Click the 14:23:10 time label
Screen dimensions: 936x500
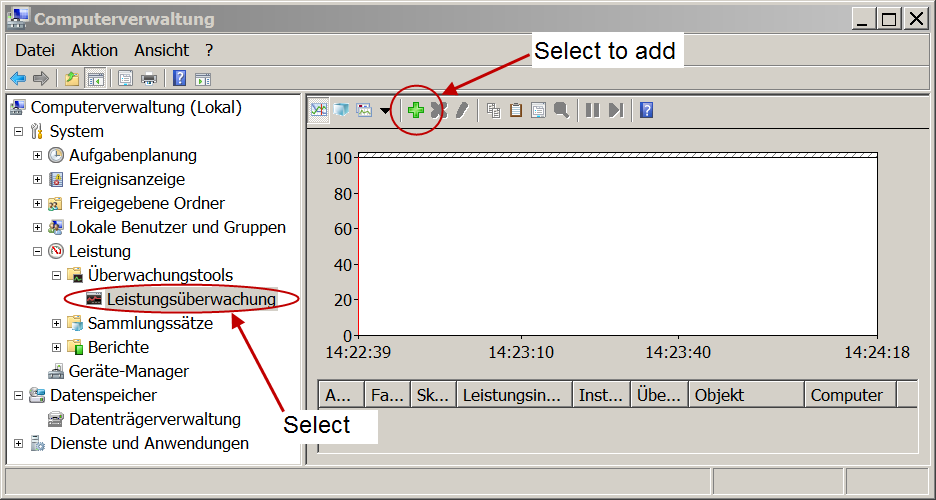tap(521, 352)
